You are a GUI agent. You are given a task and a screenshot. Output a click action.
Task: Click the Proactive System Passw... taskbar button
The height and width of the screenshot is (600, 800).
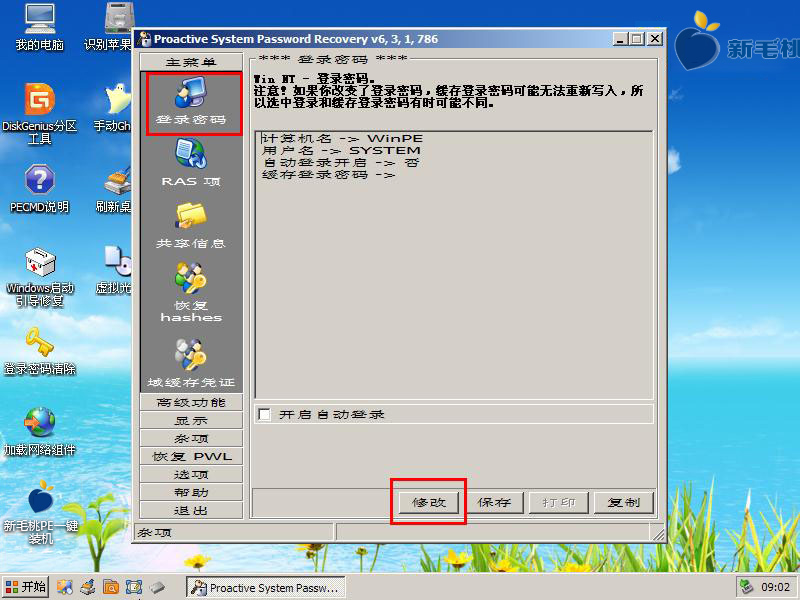(x=265, y=587)
